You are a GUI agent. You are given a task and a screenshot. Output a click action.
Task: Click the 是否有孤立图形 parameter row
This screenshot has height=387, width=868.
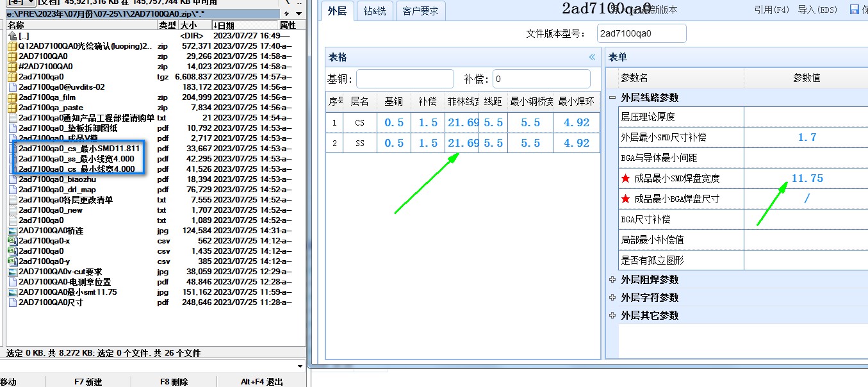742,260
